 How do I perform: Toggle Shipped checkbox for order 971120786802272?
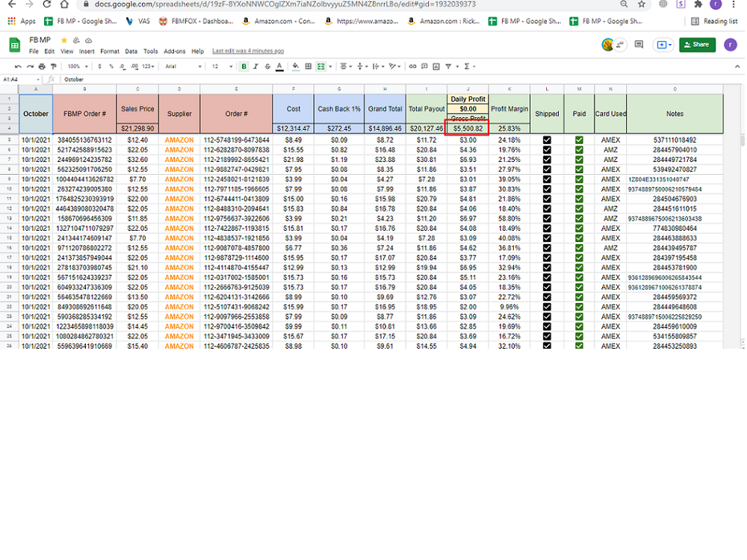[547, 248]
